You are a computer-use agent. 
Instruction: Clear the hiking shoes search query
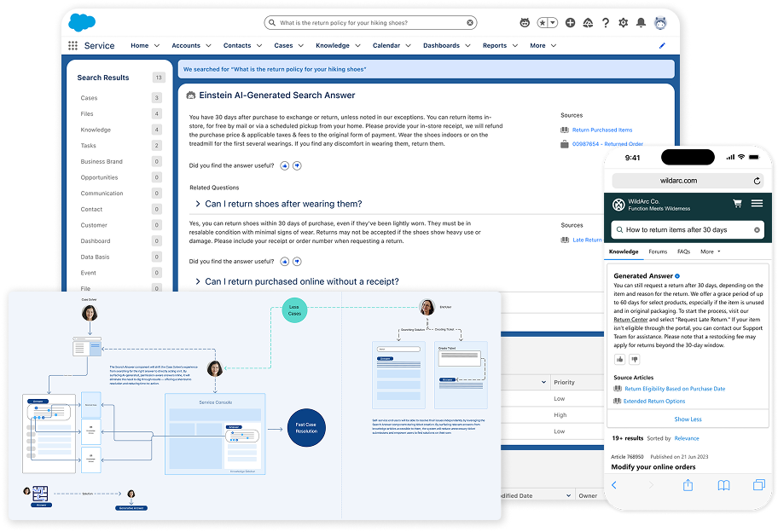click(470, 23)
